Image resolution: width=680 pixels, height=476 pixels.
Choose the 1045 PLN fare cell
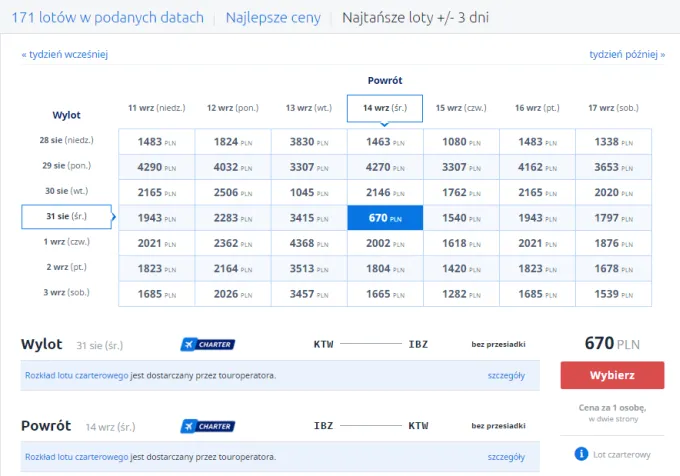[x=308, y=192]
